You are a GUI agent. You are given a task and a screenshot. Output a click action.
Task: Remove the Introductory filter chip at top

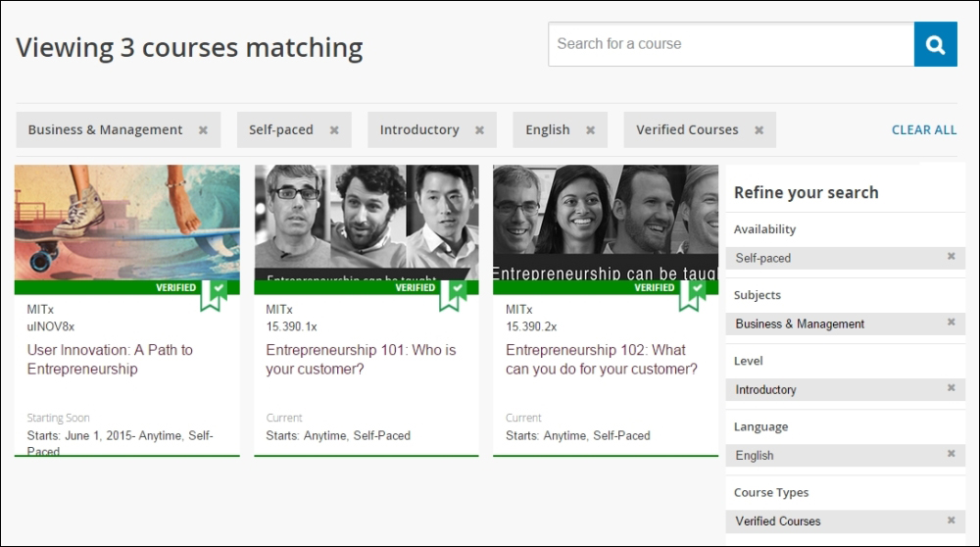point(479,130)
